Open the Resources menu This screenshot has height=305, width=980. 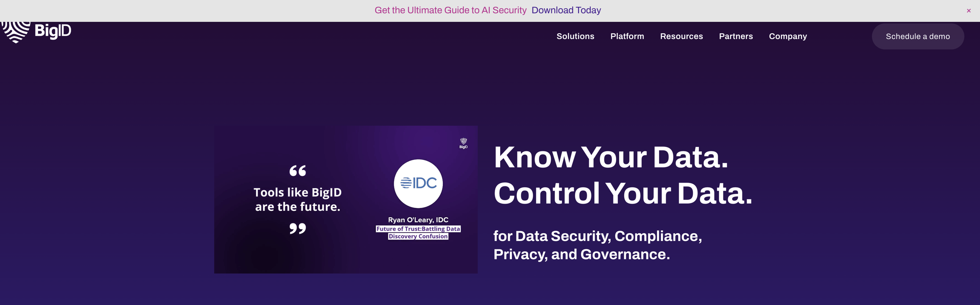681,37
